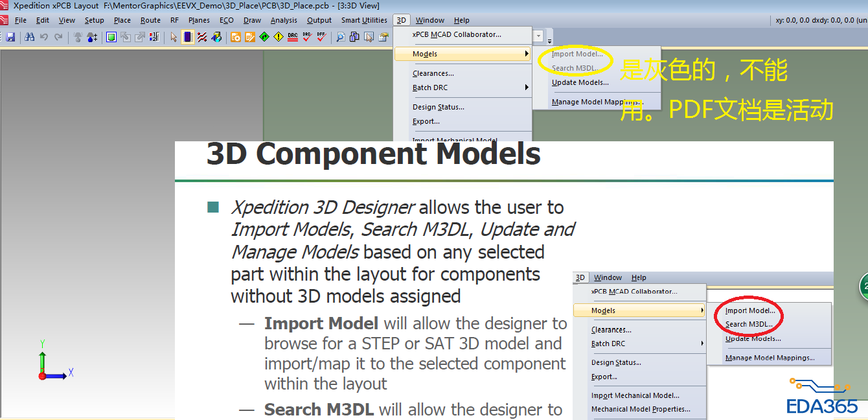This screenshot has height=420, width=868.
Task: Click the hand-over-card properties icon at toolbar end
Action: [x=383, y=37]
